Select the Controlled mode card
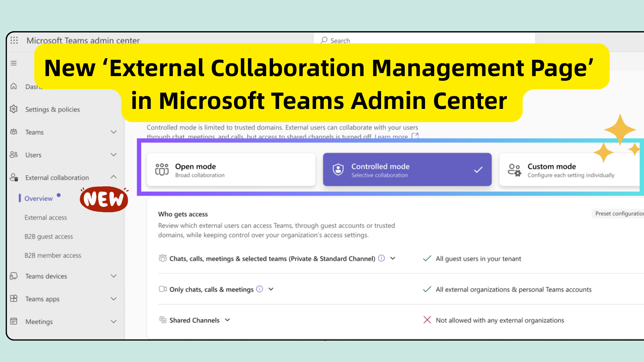The height and width of the screenshot is (362, 644). point(407,170)
